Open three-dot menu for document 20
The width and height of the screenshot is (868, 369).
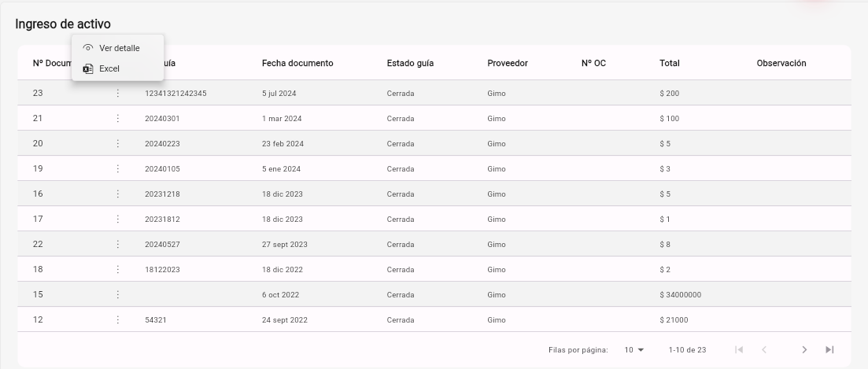pos(117,144)
